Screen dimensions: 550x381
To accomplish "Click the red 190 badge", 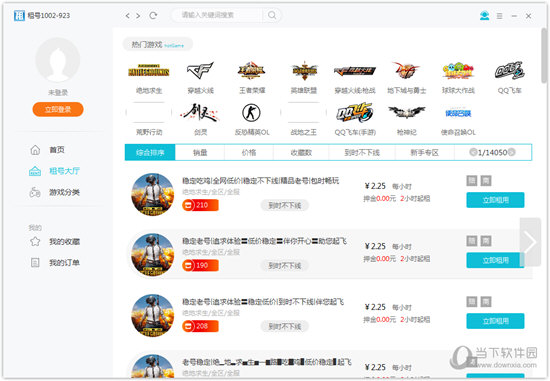I will [200, 265].
